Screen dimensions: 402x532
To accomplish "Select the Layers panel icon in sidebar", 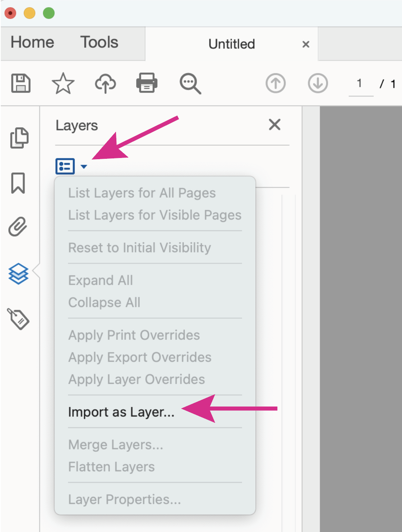I will tap(18, 272).
